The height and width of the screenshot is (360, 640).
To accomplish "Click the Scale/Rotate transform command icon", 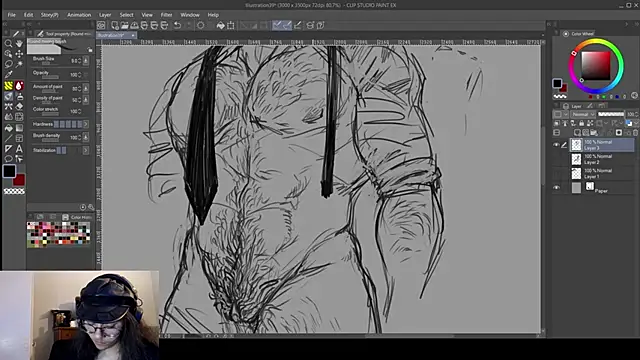I will [x=231, y=25].
